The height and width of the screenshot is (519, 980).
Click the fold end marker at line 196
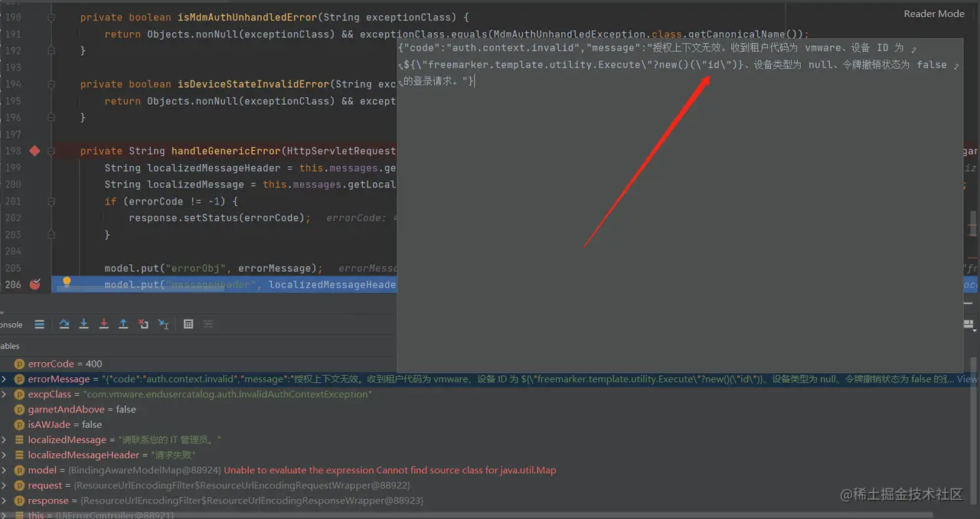[51, 117]
